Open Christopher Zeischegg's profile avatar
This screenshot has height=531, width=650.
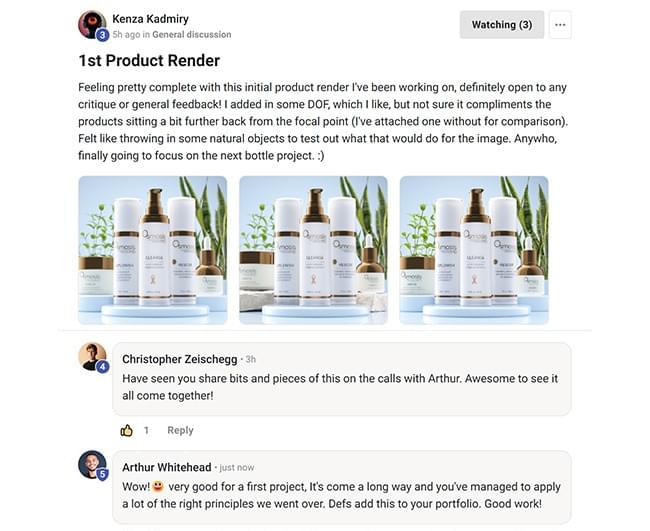tap(92, 356)
